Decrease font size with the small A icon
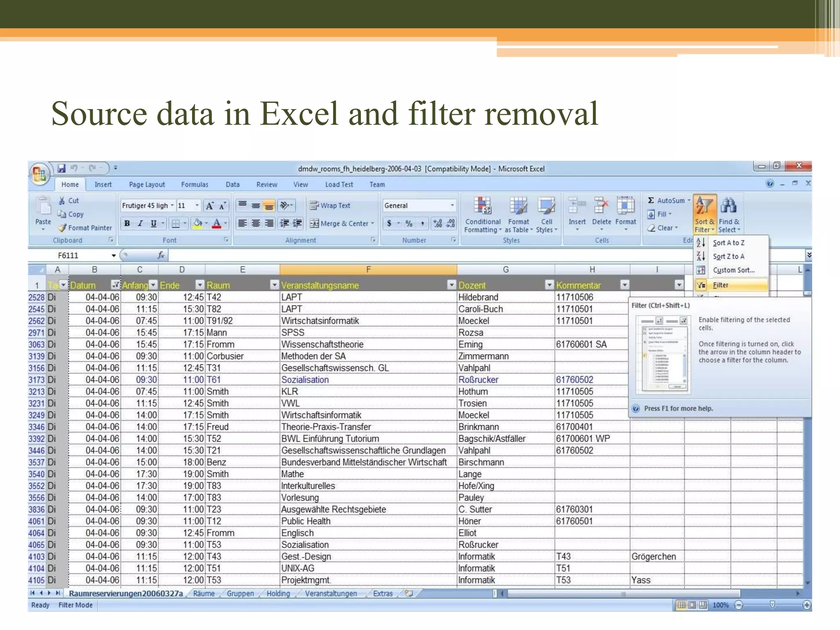Image resolution: width=840 pixels, height=630 pixels. [222, 206]
